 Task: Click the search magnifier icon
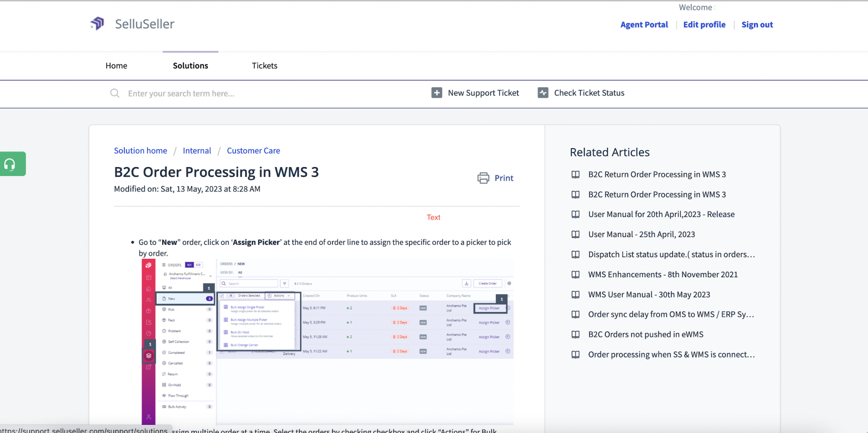pyautogui.click(x=115, y=93)
